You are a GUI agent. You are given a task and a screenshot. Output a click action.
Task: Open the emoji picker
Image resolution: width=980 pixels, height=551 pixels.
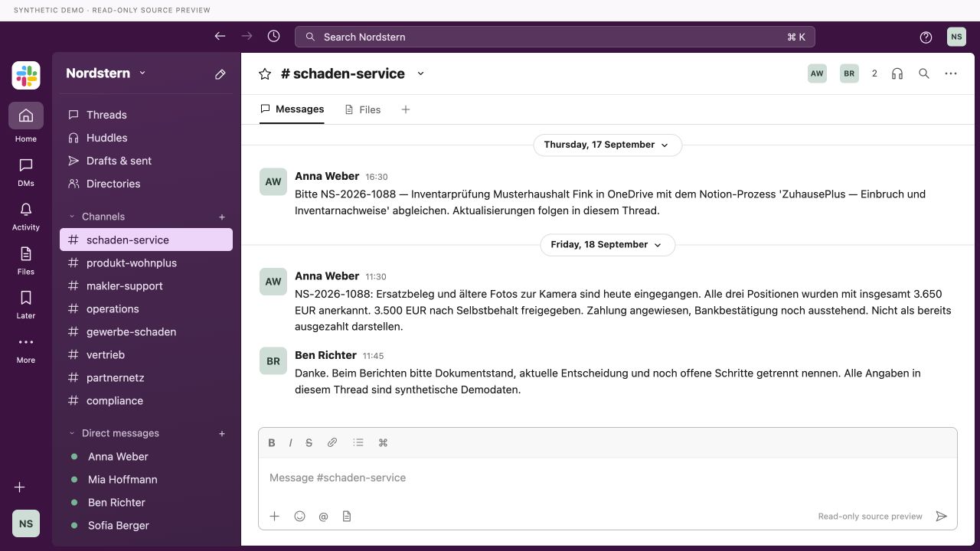click(x=300, y=516)
